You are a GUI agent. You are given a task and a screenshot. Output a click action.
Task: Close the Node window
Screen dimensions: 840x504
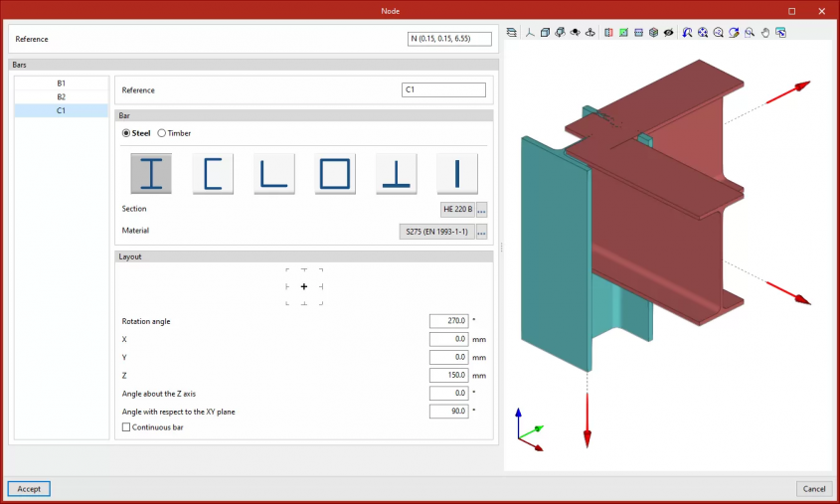pyautogui.click(x=822, y=11)
